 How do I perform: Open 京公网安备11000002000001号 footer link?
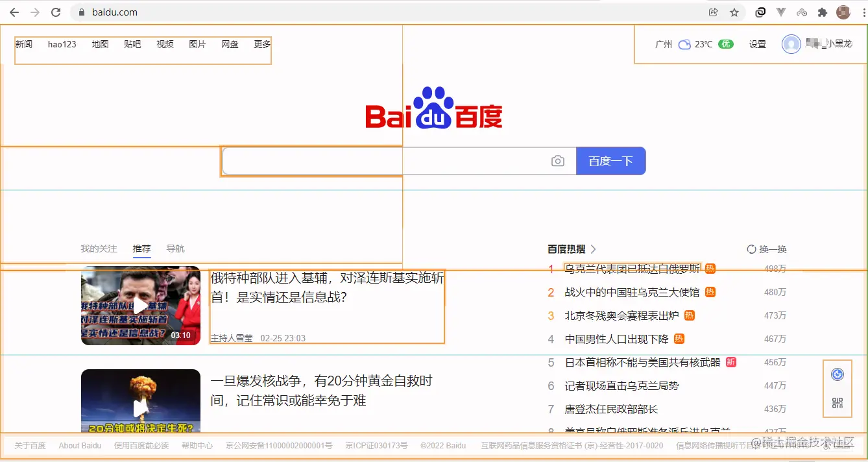[279, 446]
